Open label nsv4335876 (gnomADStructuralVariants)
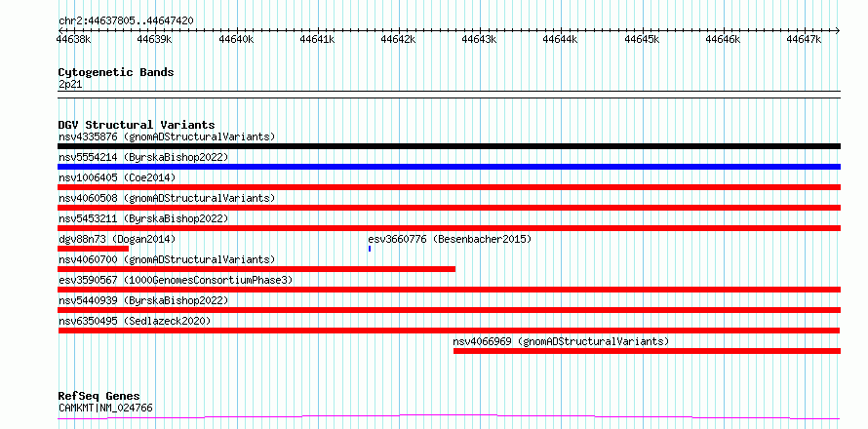Image resolution: width=868 pixels, height=429 pixels. tap(167, 136)
